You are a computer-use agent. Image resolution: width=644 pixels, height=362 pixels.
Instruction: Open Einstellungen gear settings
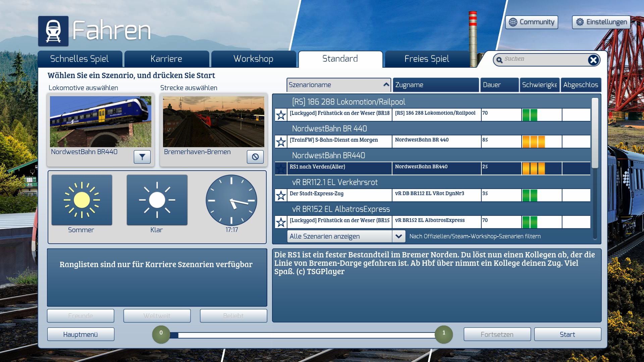tap(601, 22)
